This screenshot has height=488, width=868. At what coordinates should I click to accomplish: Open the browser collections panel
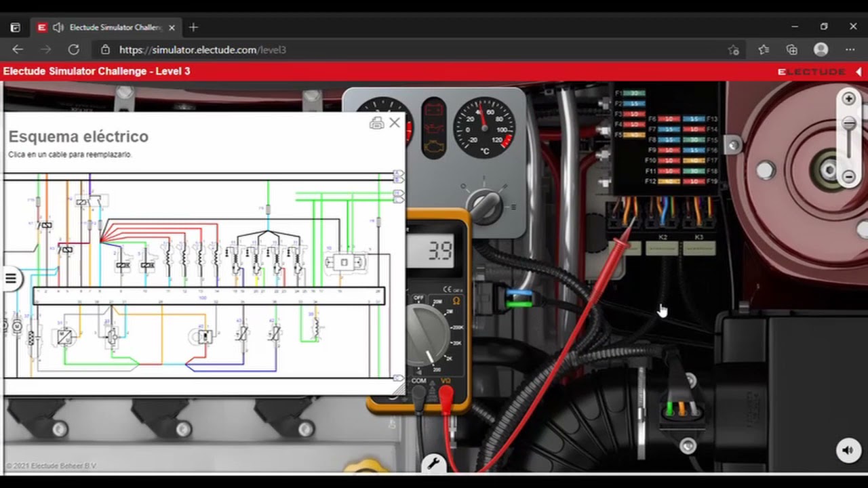point(792,49)
